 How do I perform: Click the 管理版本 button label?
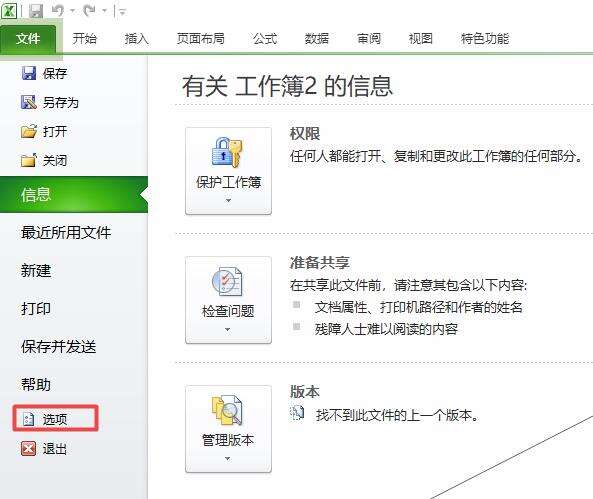click(x=228, y=440)
